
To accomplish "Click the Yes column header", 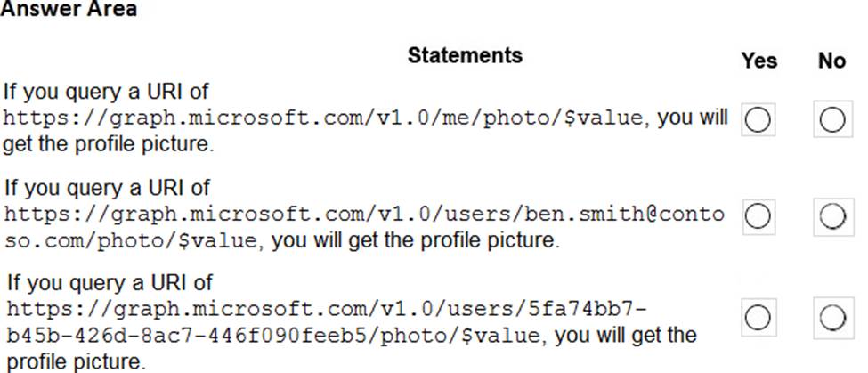I will coord(759,61).
